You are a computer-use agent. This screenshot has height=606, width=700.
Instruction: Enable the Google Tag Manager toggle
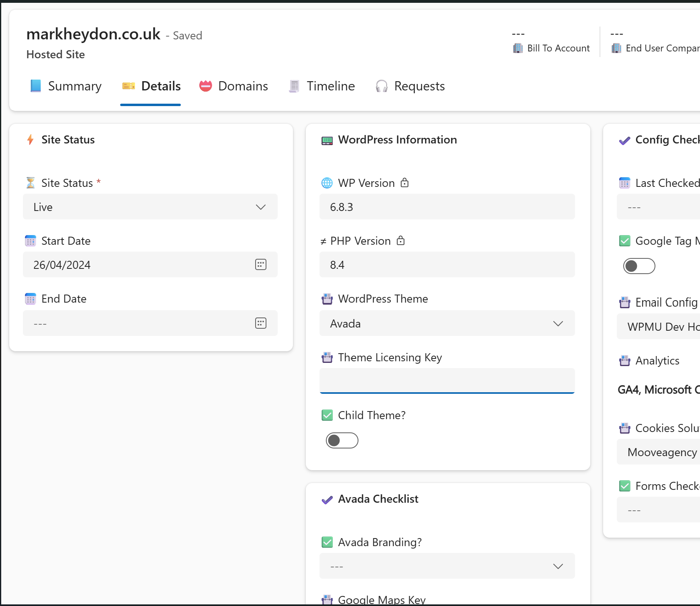pyautogui.click(x=639, y=266)
